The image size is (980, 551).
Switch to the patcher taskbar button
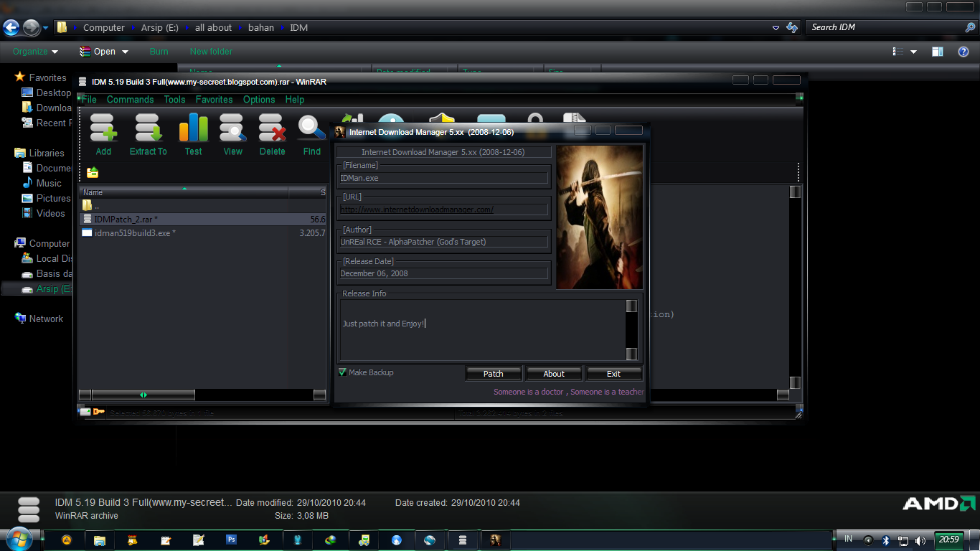495,540
